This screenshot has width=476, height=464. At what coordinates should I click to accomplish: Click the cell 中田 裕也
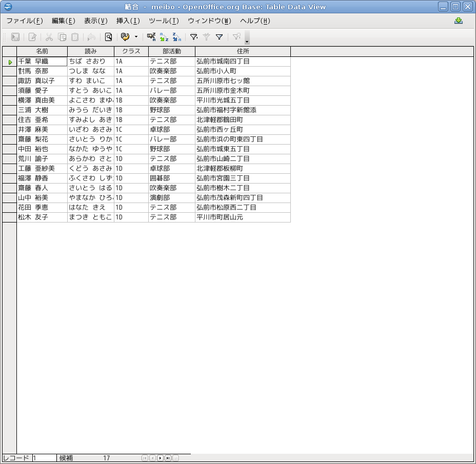[x=42, y=149]
